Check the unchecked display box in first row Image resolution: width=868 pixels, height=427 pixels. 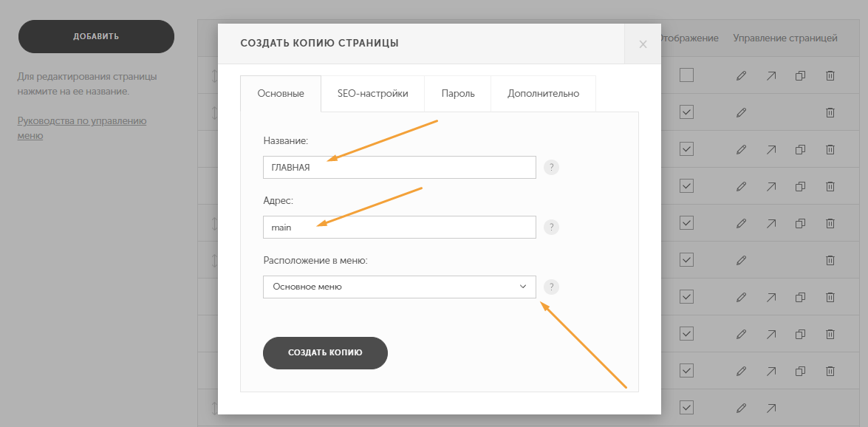pyautogui.click(x=686, y=75)
